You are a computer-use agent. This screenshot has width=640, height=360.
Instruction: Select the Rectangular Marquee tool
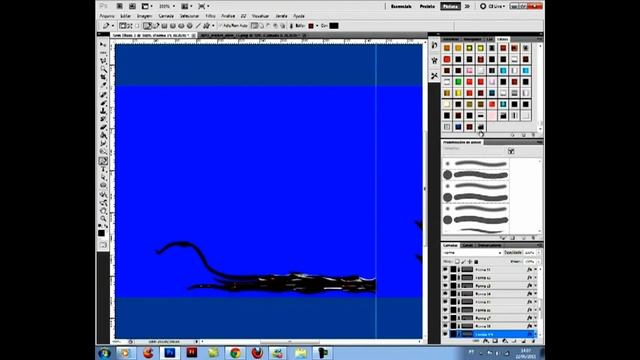pos(103,53)
